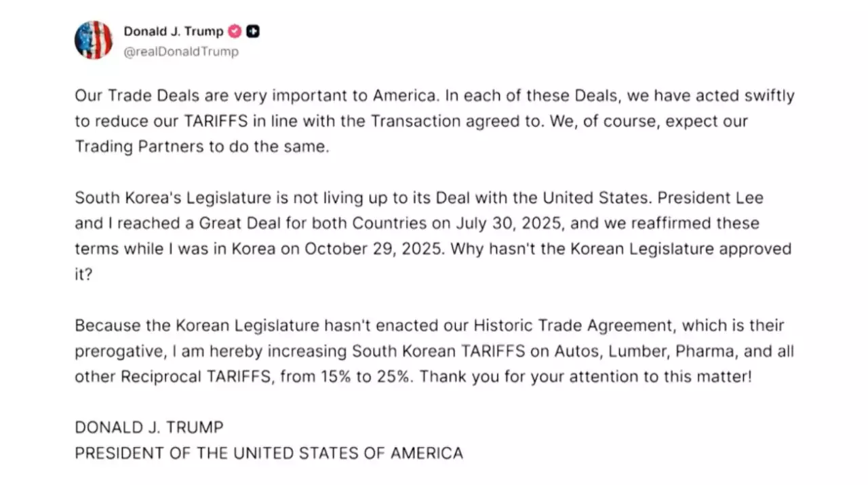
Task: Click "PRESIDENT OF THE UNITED STATES OF AMERICA" line
Action: coord(269,453)
